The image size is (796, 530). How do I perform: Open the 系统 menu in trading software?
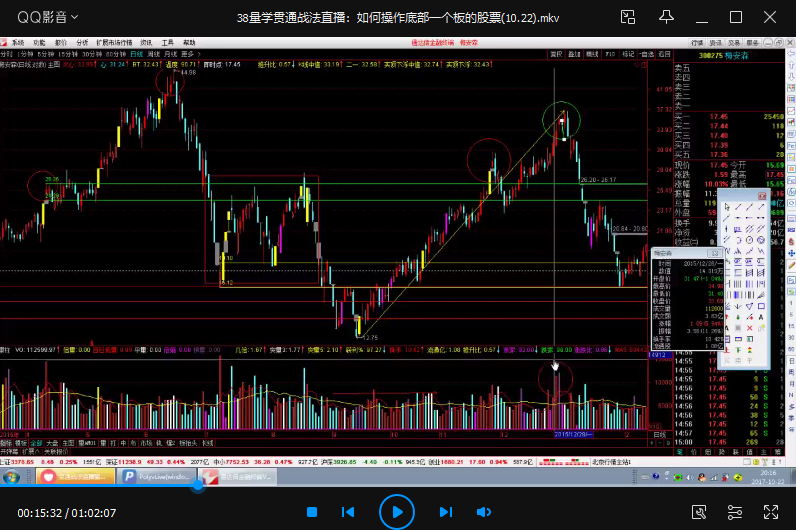(18, 43)
